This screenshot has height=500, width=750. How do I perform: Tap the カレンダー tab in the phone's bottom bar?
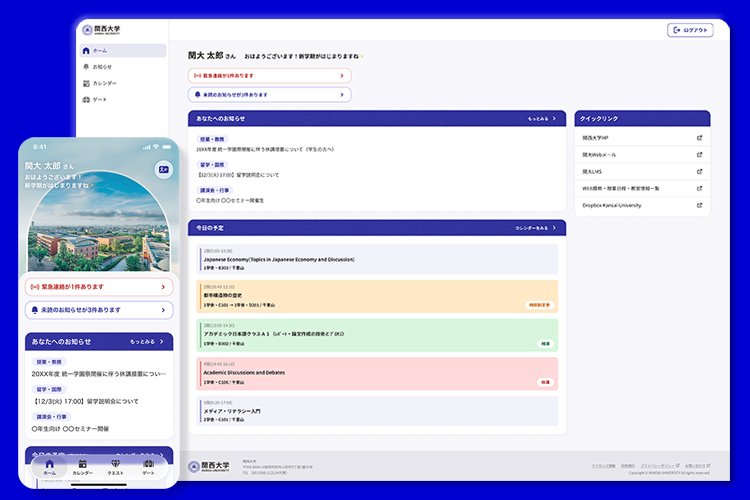click(x=82, y=467)
